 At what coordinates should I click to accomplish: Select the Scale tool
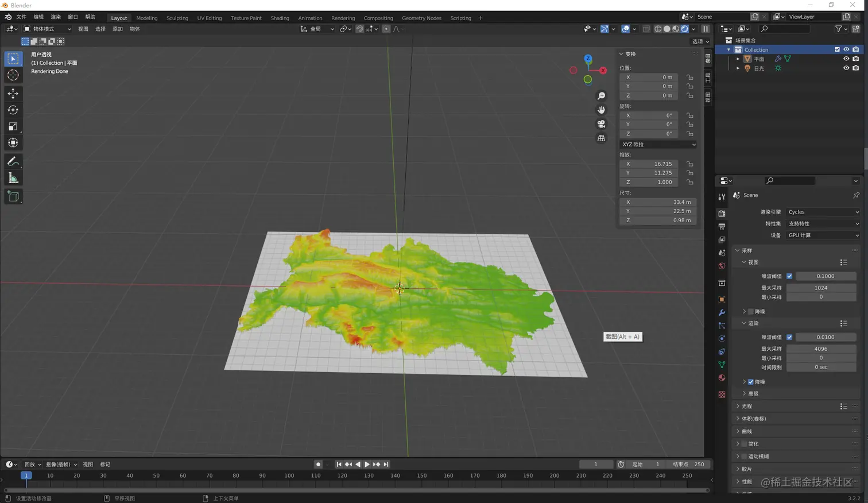[x=13, y=126]
